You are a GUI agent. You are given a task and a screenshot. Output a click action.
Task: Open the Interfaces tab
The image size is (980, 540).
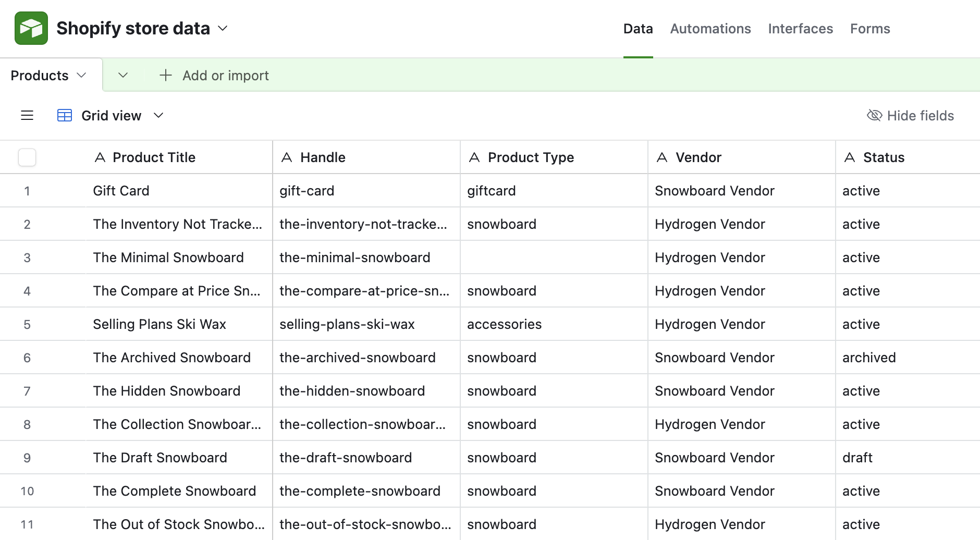point(800,29)
